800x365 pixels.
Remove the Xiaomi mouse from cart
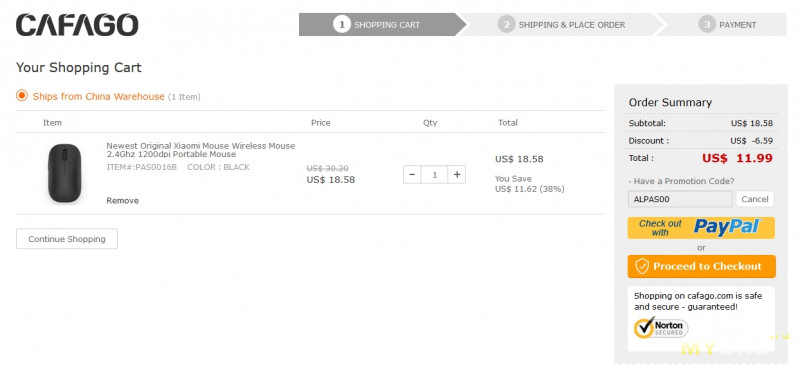pos(122,201)
